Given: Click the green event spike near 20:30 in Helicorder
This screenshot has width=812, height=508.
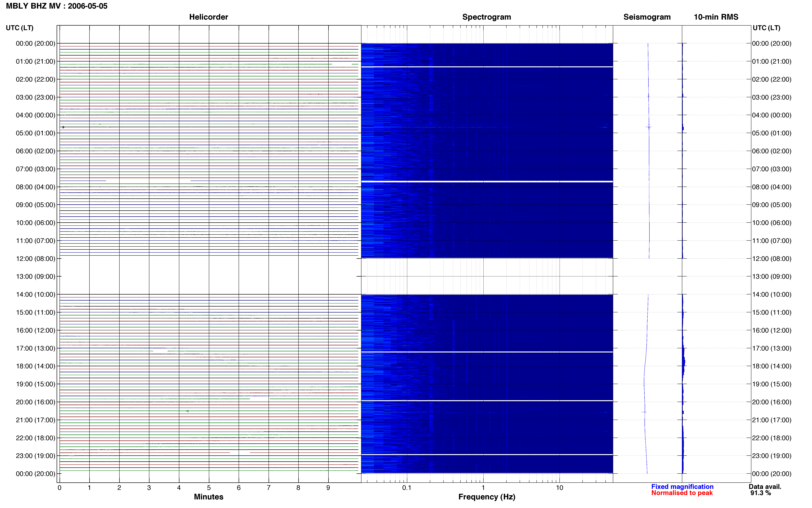Looking at the screenshot, I should coord(188,411).
